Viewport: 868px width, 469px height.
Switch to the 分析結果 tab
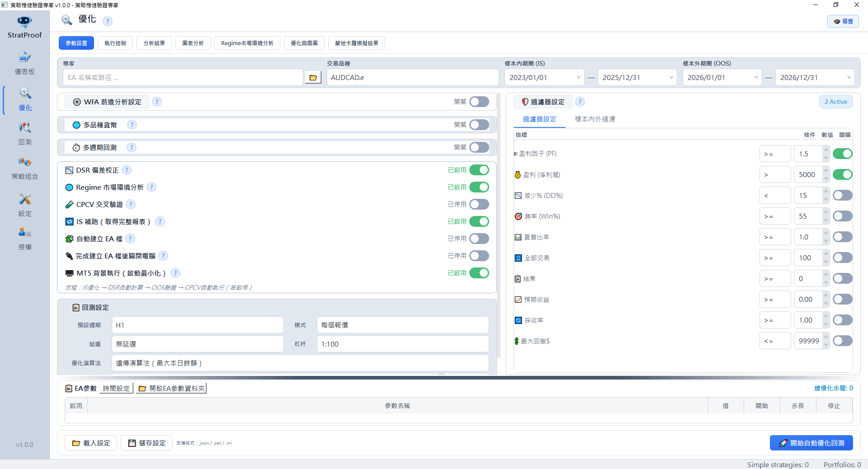tap(154, 43)
